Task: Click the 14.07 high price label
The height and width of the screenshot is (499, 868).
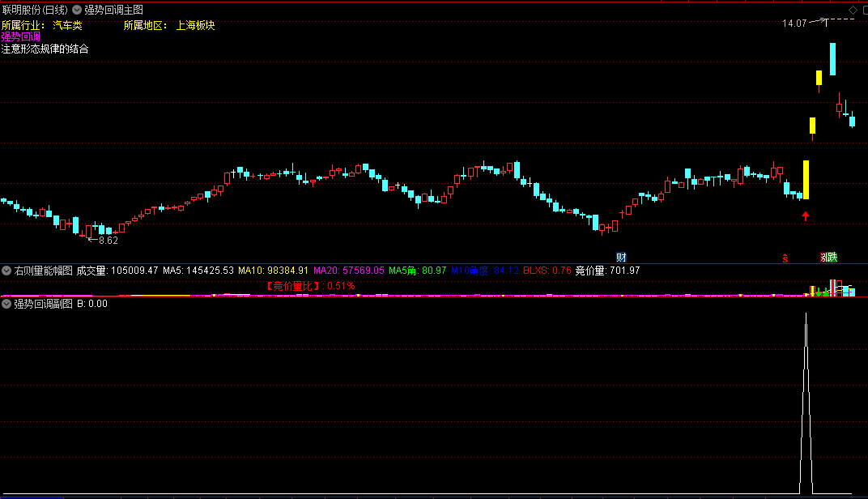Action: pyautogui.click(x=794, y=23)
